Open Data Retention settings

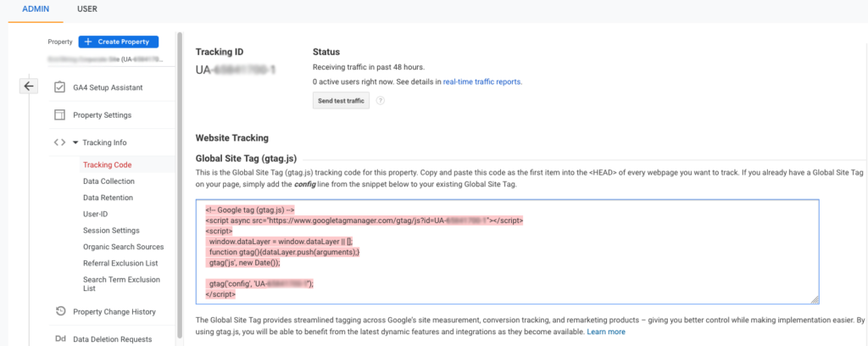point(108,198)
